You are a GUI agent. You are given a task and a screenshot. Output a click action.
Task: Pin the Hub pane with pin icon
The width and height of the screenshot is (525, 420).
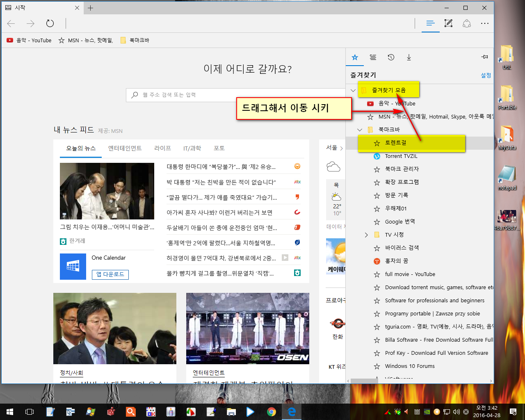485,57
